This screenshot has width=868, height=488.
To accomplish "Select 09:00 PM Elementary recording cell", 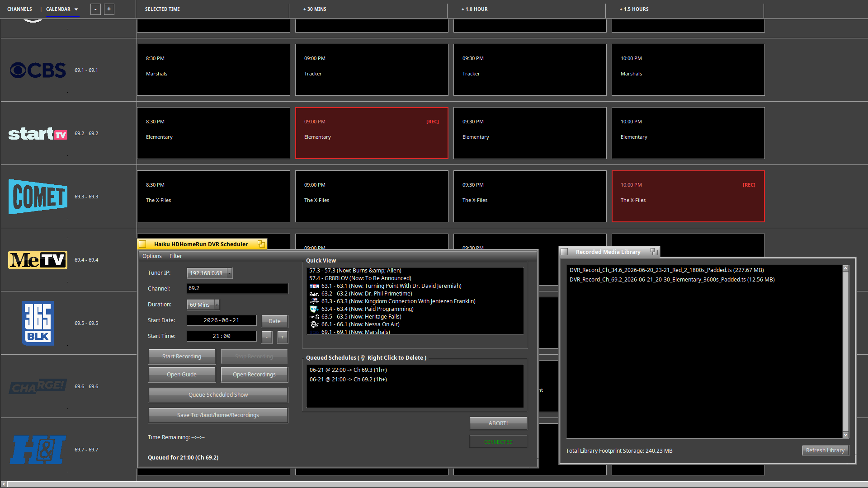I will 372,133.
